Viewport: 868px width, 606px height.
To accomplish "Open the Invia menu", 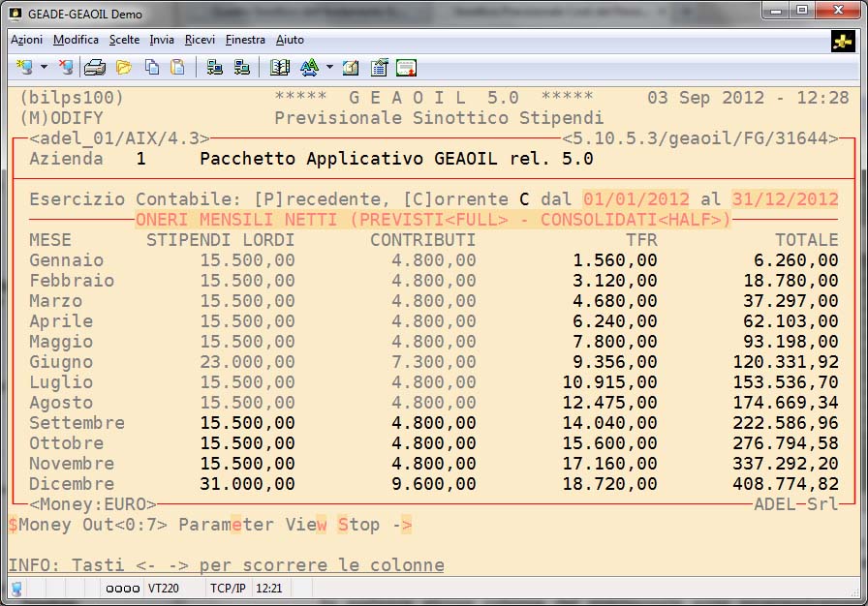I will [162, 40].
